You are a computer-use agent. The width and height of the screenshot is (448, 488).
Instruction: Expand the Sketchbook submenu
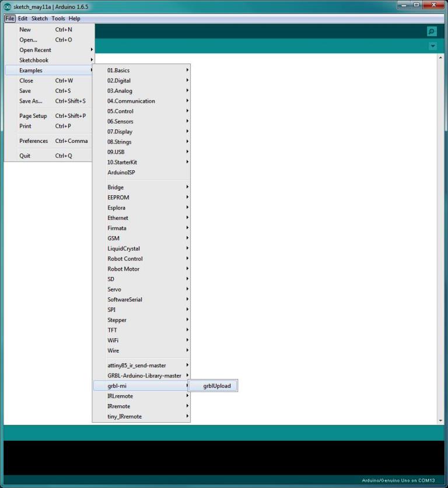tap(49, 60)
